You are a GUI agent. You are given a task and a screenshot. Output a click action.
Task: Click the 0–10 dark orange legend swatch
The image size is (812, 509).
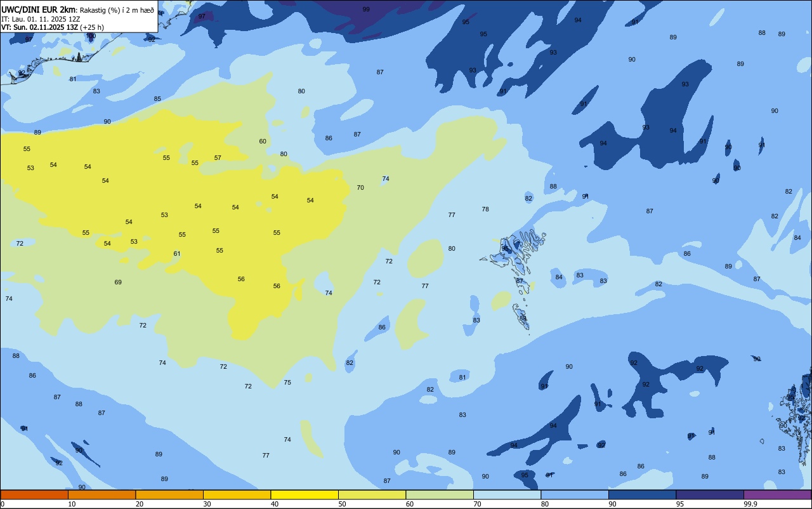tap(34, 494)
